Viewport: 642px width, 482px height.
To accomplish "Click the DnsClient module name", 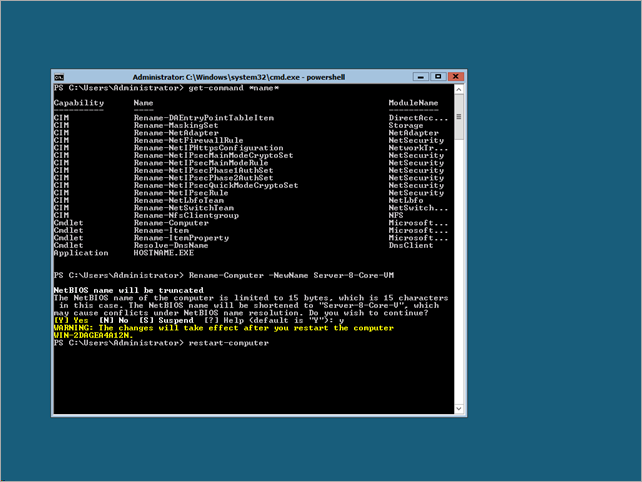I will (x=411, y=245).
